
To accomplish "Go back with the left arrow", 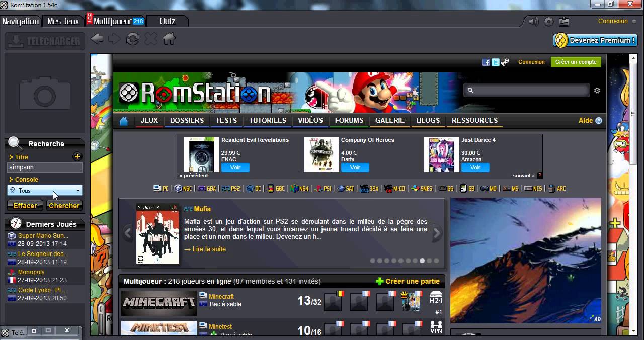I will coord(97,39).
